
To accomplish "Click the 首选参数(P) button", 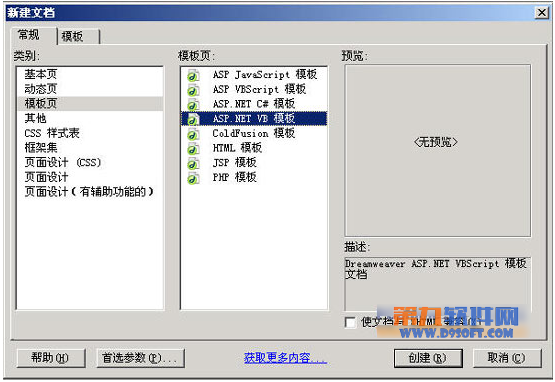I will coord(140,358).
